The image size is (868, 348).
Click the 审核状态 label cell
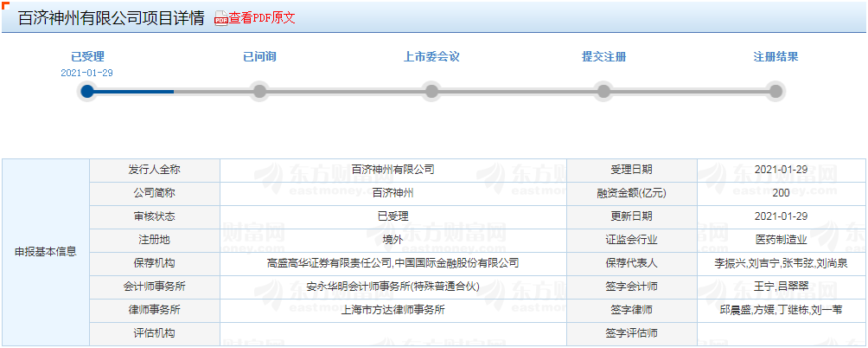pyautogui.click(x=155, y=216)
